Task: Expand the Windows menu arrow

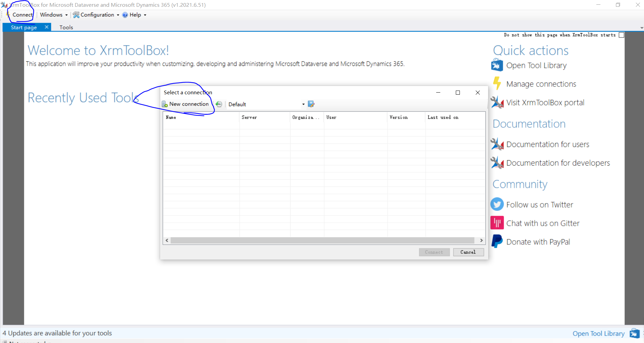Action: tap(66, 15)
